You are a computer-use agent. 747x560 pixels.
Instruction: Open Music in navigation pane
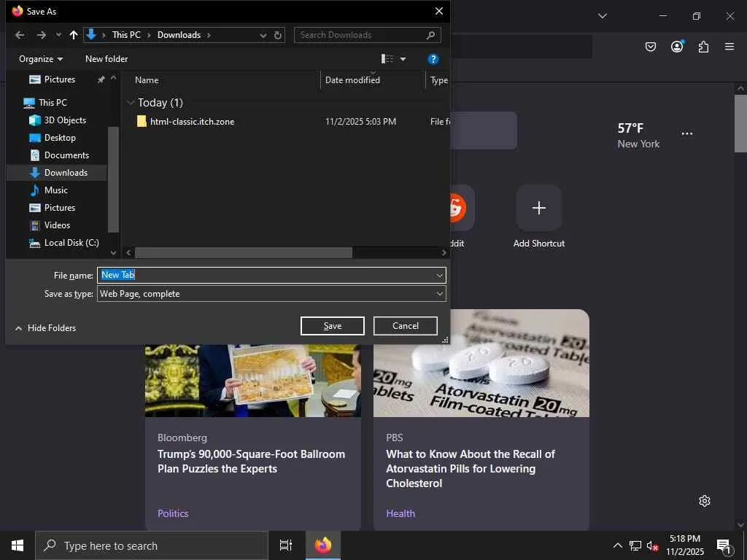[x=55, y=190]
